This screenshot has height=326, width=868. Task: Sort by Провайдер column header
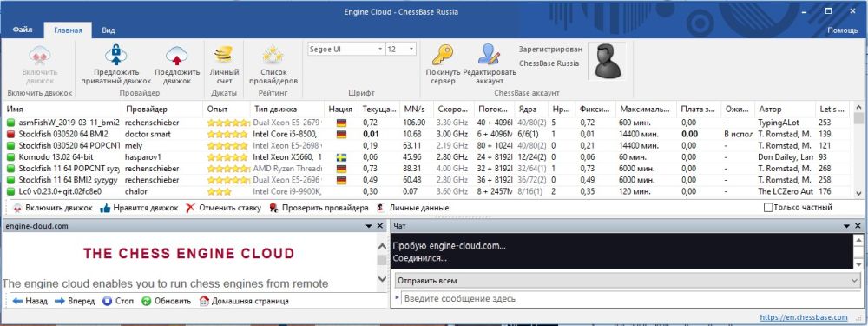coord(162,110)
